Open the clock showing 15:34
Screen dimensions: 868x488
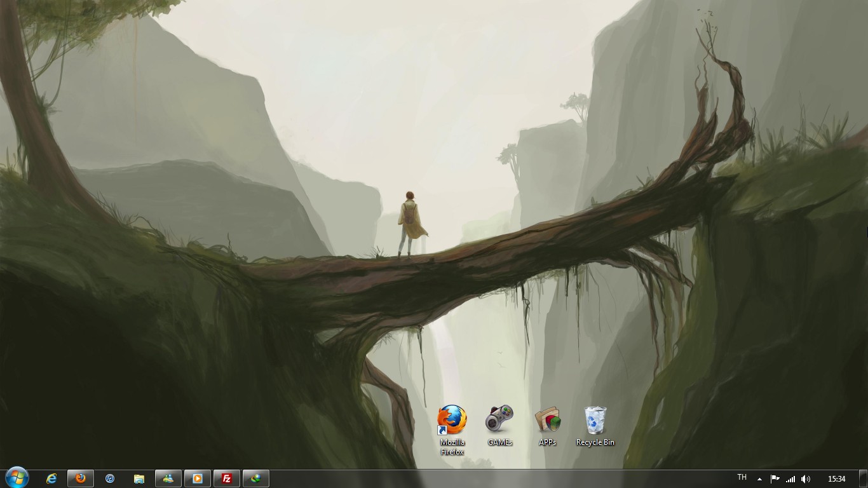pyautogui.click(x=837, y=479)
